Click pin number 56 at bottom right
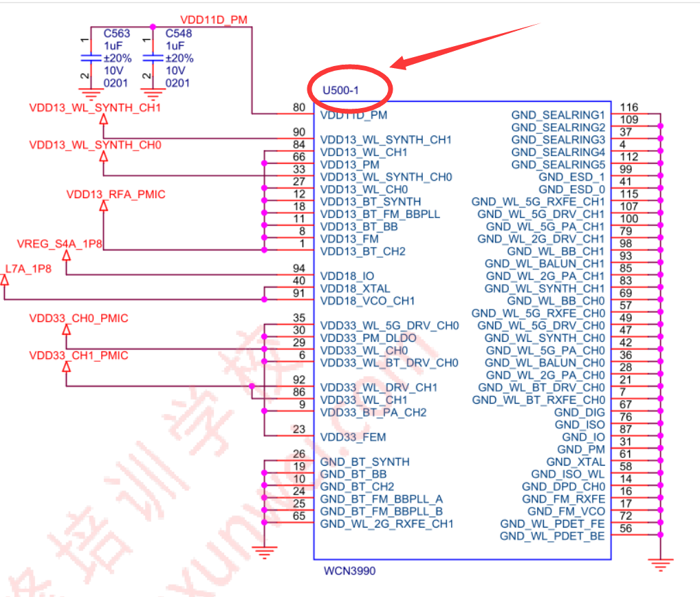 (626, 529)
